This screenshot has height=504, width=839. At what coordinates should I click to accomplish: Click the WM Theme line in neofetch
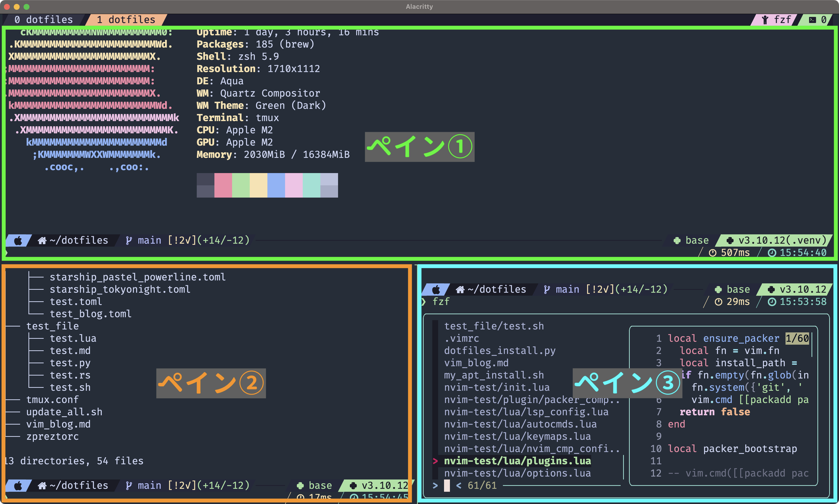coord(261,105)
